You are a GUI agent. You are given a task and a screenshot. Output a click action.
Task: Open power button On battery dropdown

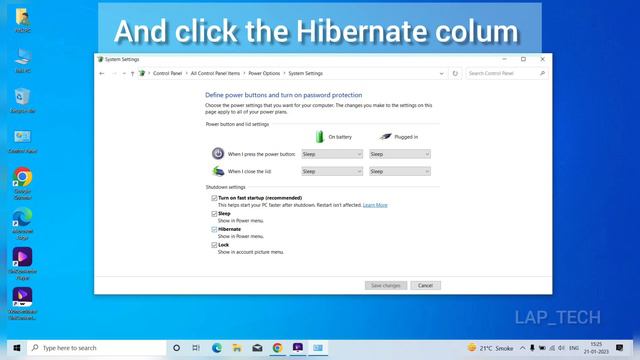(332, 154)
